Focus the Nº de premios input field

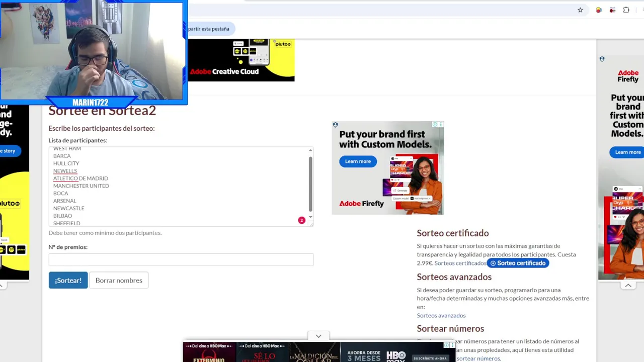[x=181, y=259]
